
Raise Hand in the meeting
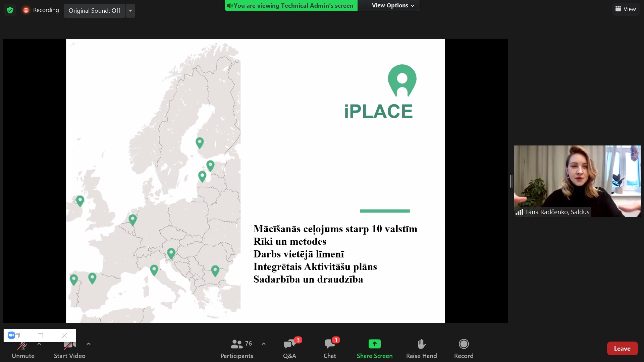point(422,349)
